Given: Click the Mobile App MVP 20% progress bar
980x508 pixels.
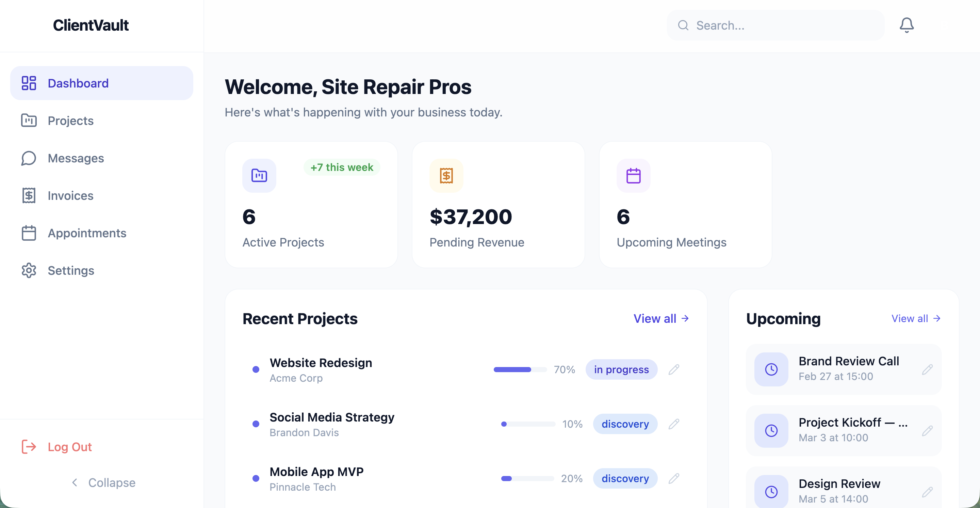Looking at the screenshot, I should point(527,478).
